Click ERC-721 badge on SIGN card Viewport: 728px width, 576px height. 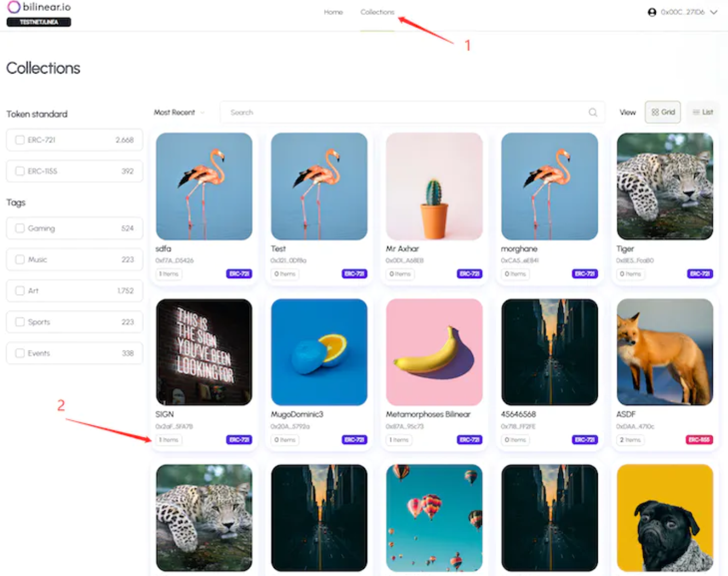239,440
